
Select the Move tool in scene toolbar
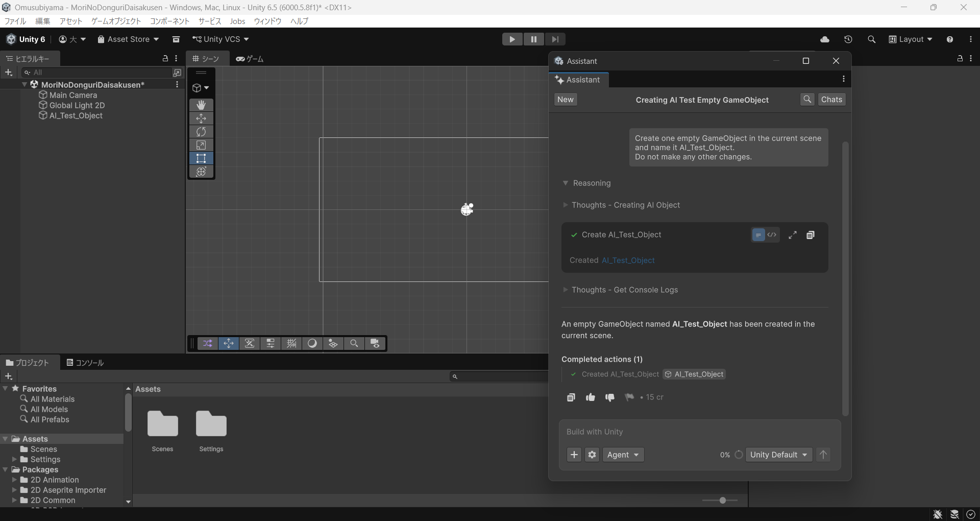pyautogui.click(x=201, y=119)
